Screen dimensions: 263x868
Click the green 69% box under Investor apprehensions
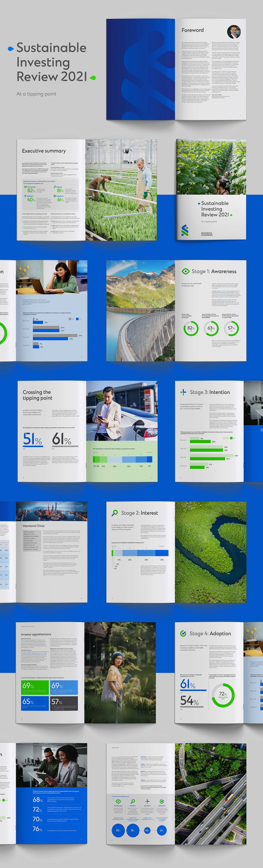tap(35, 687)
